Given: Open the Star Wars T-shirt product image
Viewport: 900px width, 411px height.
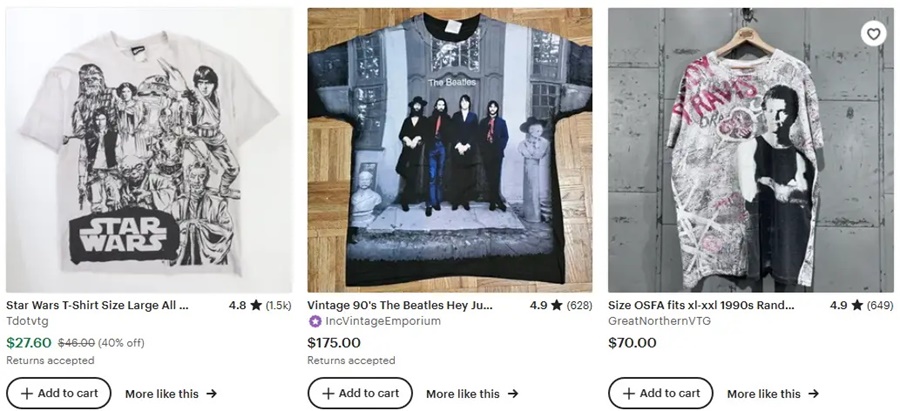Looking at the screenshot, I should [149, 150].
